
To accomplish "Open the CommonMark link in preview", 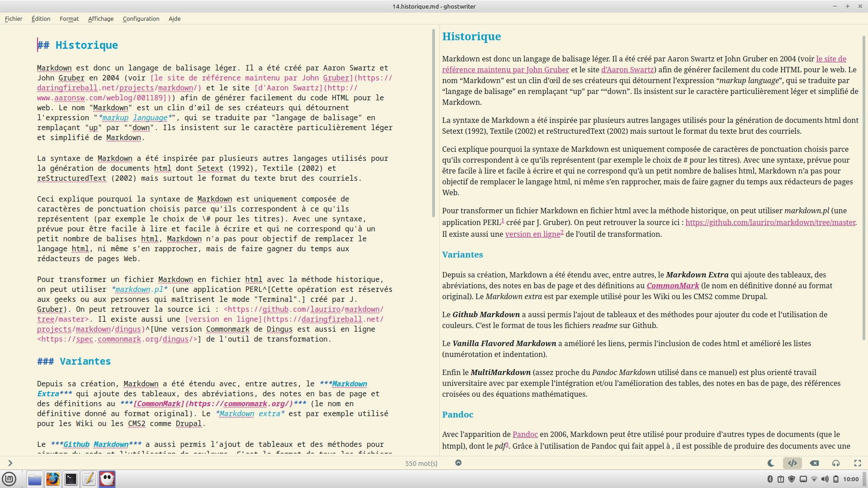I will (673, 286).
